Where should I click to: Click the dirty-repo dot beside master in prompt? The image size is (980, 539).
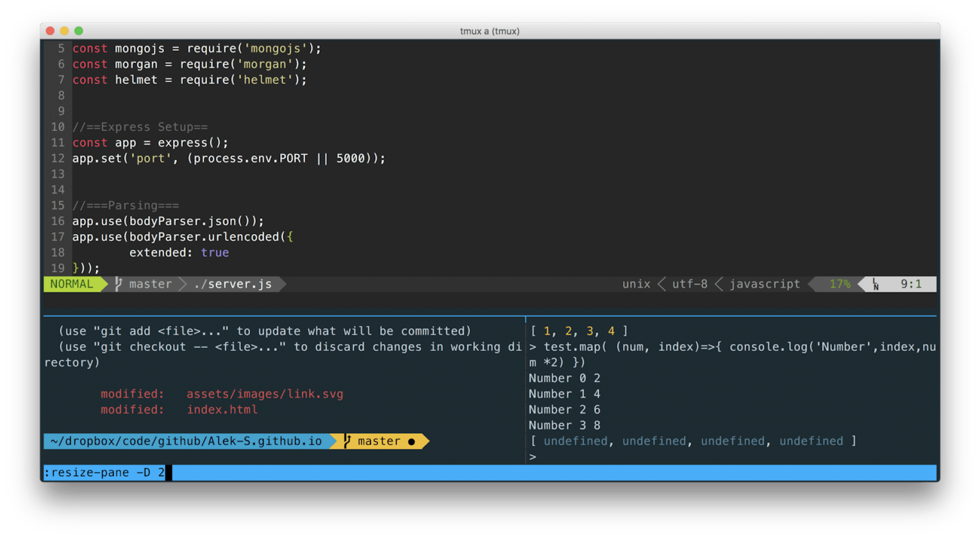(x=411, y=441)
